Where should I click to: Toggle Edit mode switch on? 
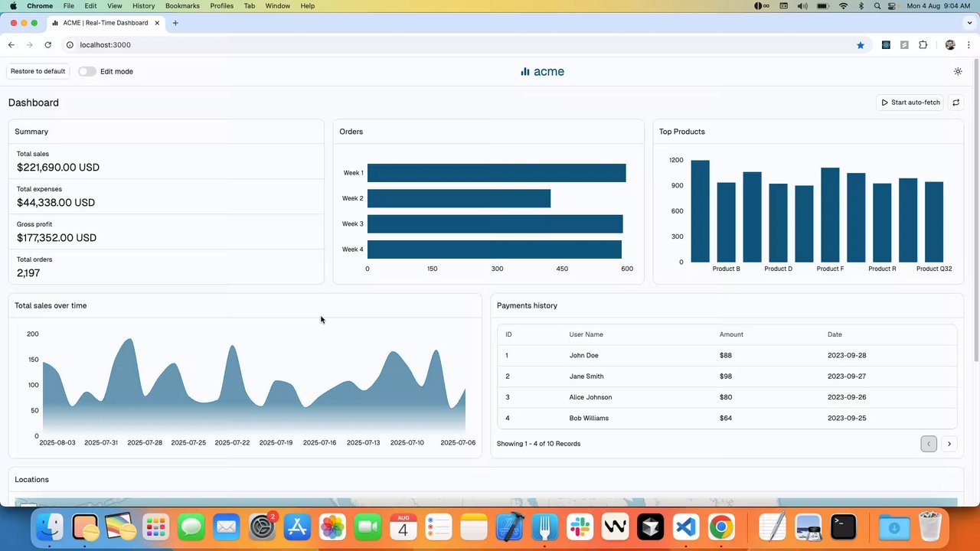click(87, 71)
